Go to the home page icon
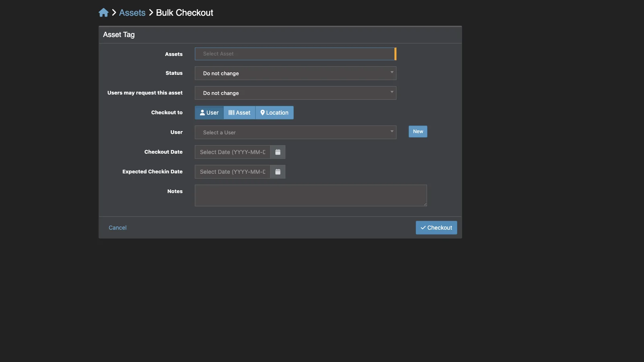 pyautogui.click(x=103, y=12)
